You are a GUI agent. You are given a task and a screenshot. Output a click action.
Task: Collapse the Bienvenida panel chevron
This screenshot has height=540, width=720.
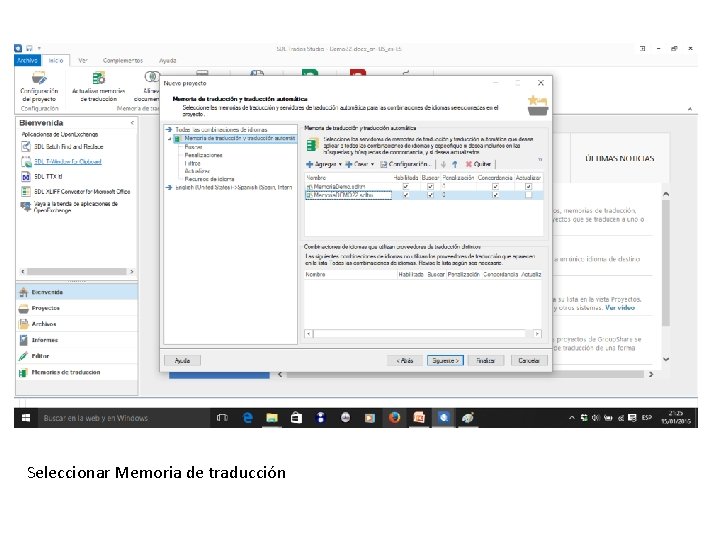coord(133,123)
